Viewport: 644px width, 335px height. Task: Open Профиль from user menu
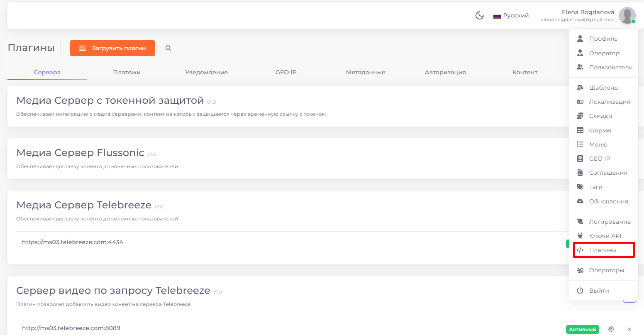tap(603, 39)
